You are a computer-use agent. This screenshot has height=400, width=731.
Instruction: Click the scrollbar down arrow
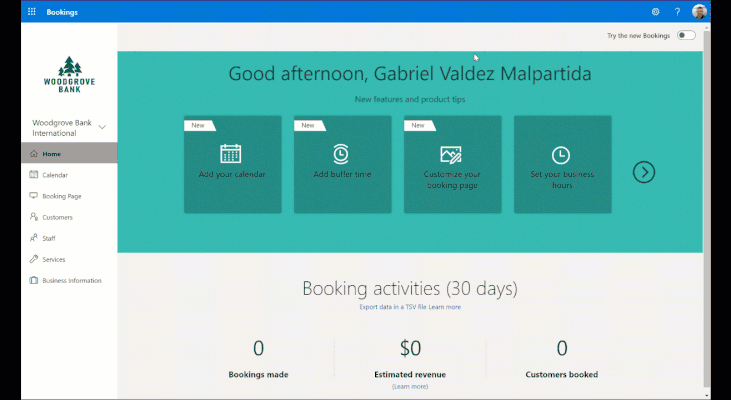pyautogui.click(x=707, y=396)
